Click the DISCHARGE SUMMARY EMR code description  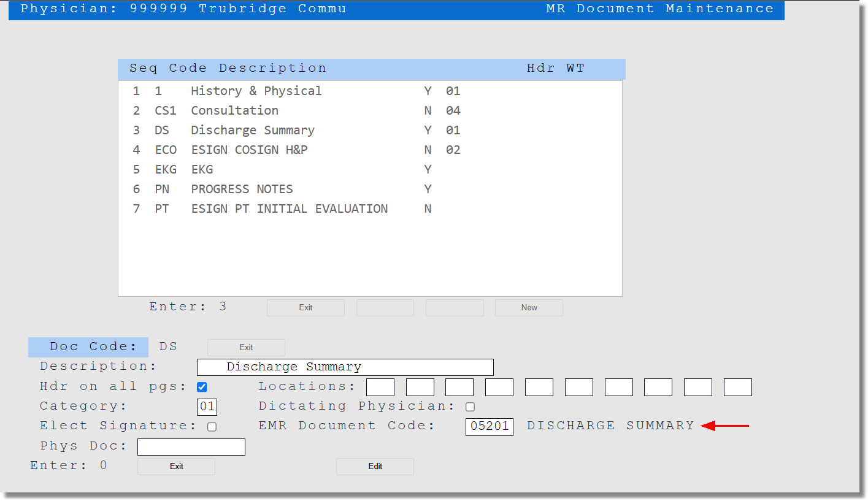click(x=610, y=426)
